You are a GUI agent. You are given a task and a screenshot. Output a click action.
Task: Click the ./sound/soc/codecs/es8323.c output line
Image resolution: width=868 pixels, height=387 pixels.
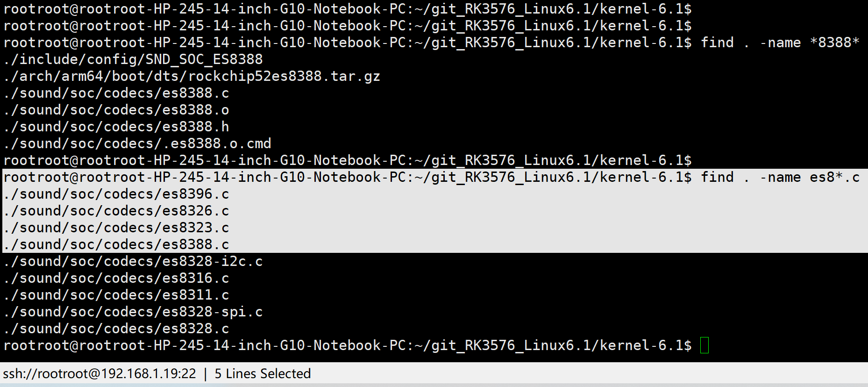point(116,228)
